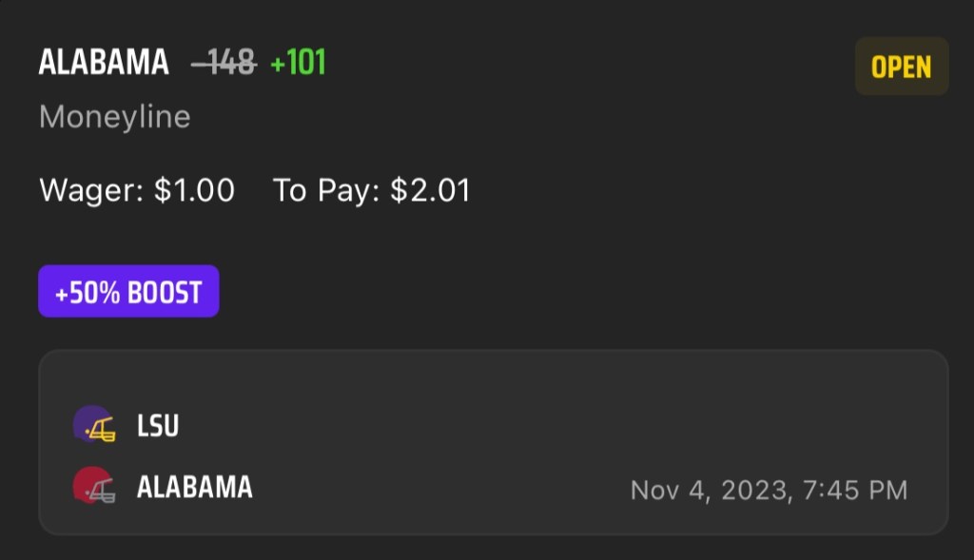Select the ALABAMA bet title heading
This screenshot has width=974, height=560.
(104, 64)
